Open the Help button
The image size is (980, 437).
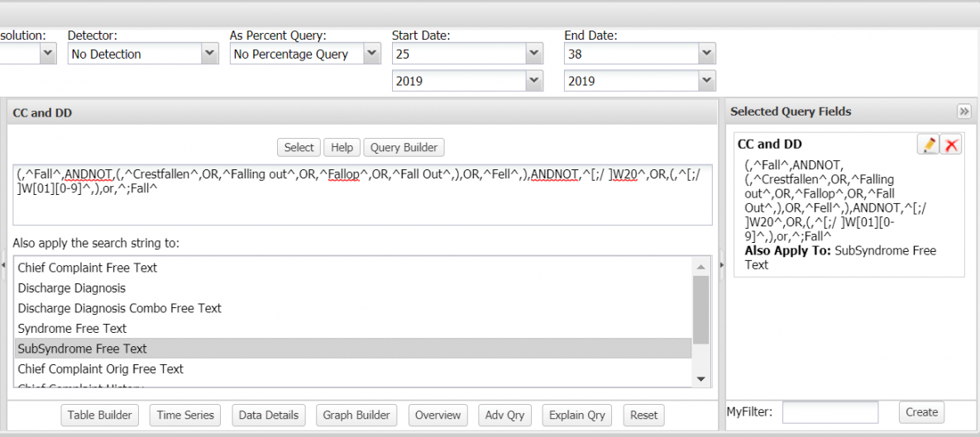[x=342, y=147]
